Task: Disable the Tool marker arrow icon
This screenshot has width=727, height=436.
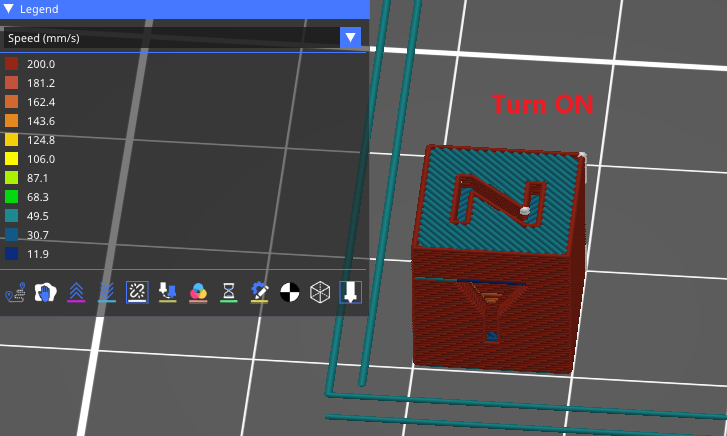Action: tap(350, 292)
